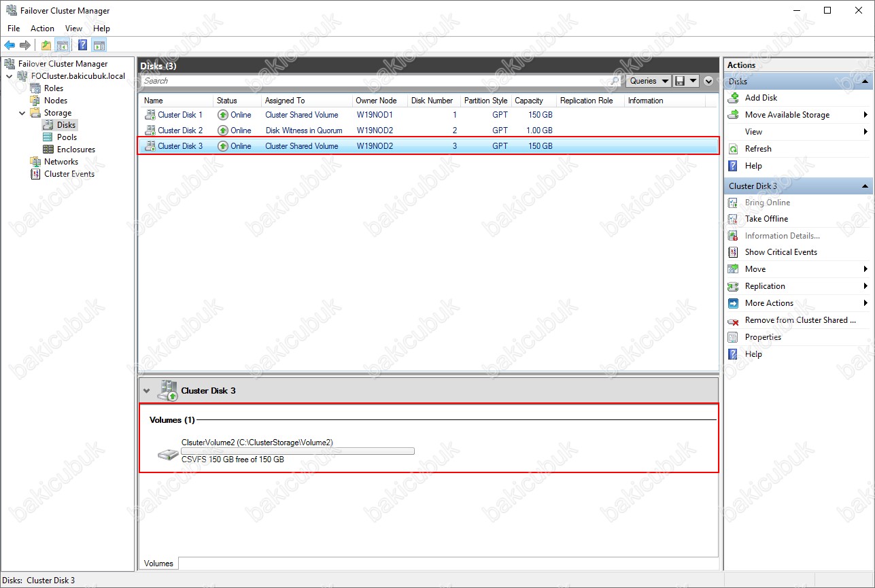Image resolution: width=875 pixels, height=588 pixels.
Task: Click the Properties action icon
Action: (x=733, y=337)
